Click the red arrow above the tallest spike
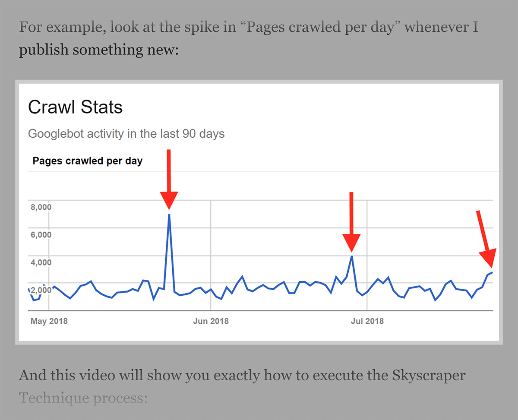 pyautogui.click(x=169, y=179)
